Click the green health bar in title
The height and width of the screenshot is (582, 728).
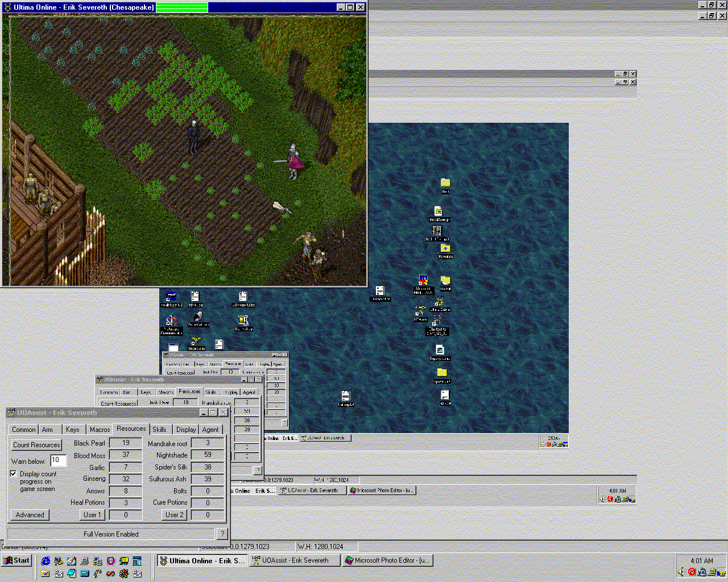tap(182, 7)
